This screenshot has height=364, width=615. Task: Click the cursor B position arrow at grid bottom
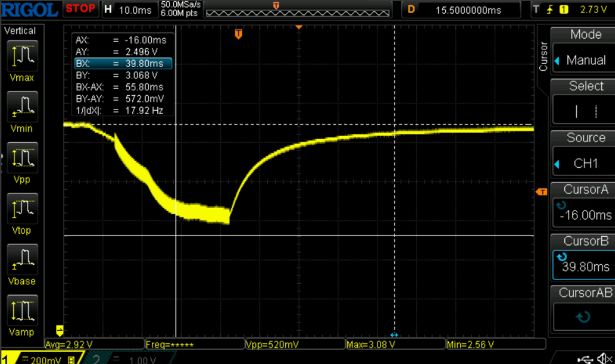tap(394, 335)
